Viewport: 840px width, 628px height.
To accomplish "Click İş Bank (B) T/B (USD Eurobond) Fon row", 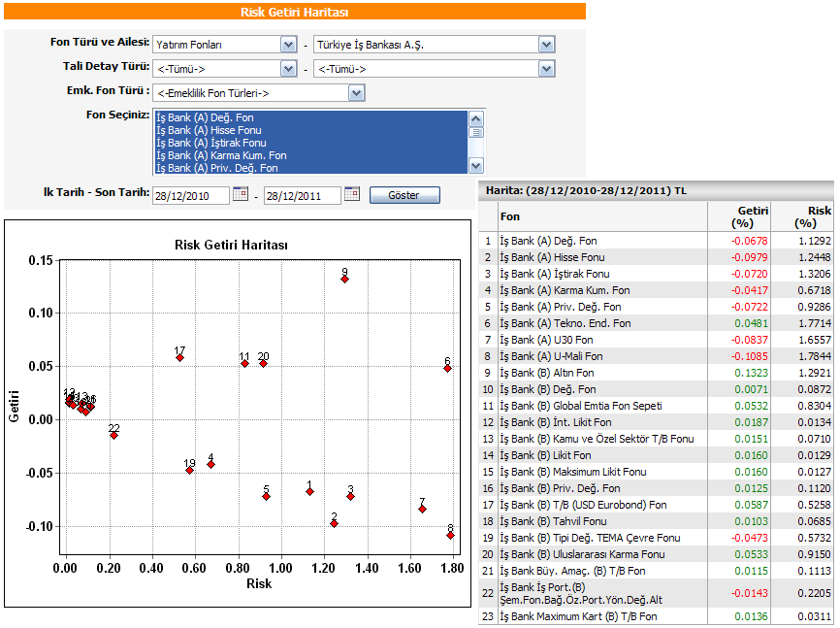I will point(656,505).
